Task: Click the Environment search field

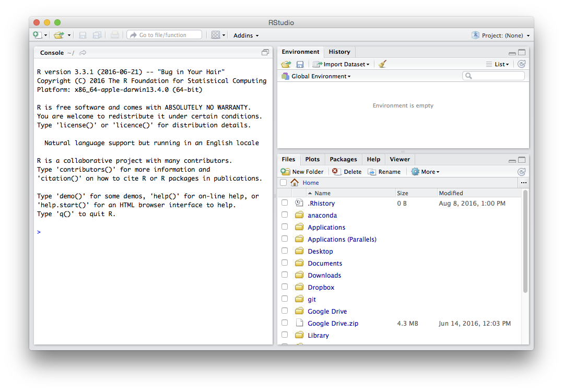Action: point(494,76)
